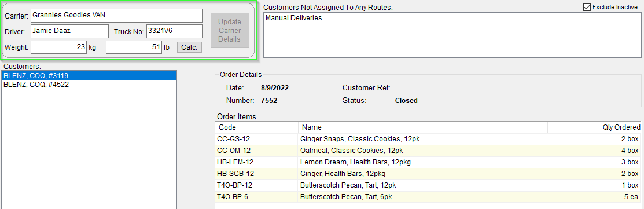Select the CC-GS-12 Ginger Snaps row

click(x=428, y=139)
